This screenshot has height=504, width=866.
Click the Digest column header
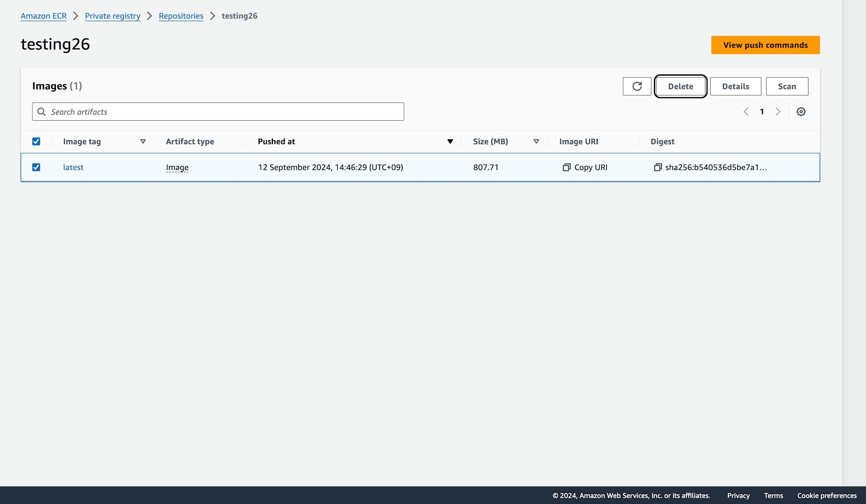point(662,141)
